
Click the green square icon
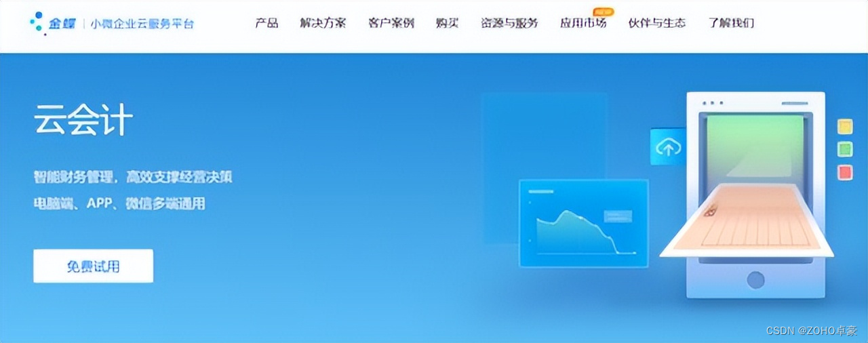click(x=845, y=149)
